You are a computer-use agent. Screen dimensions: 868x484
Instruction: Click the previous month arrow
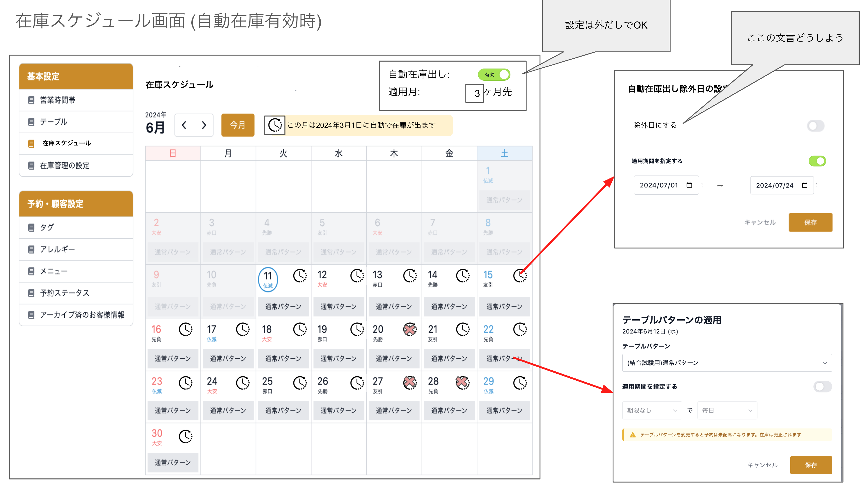click(184, 125)
